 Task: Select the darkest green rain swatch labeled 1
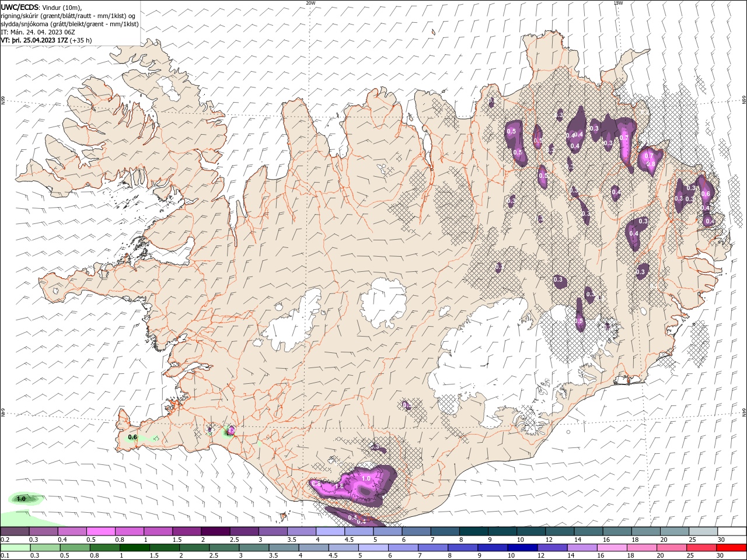click(x=135, y=548)
